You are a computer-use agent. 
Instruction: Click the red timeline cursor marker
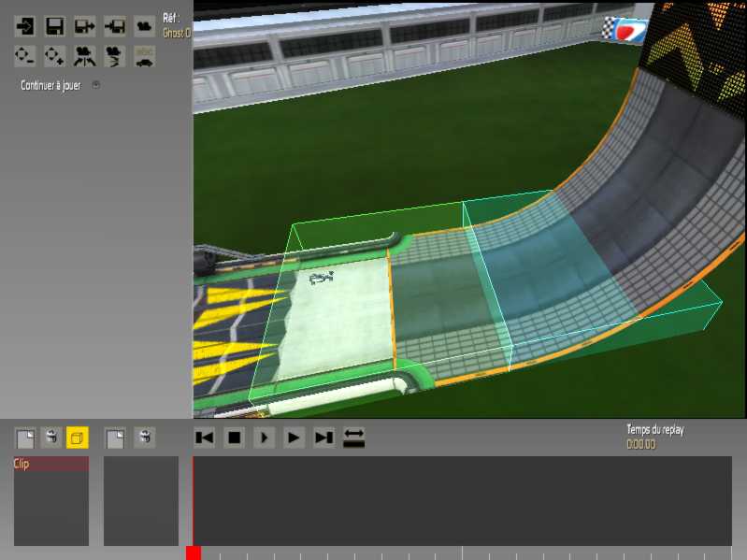point(194,553)
